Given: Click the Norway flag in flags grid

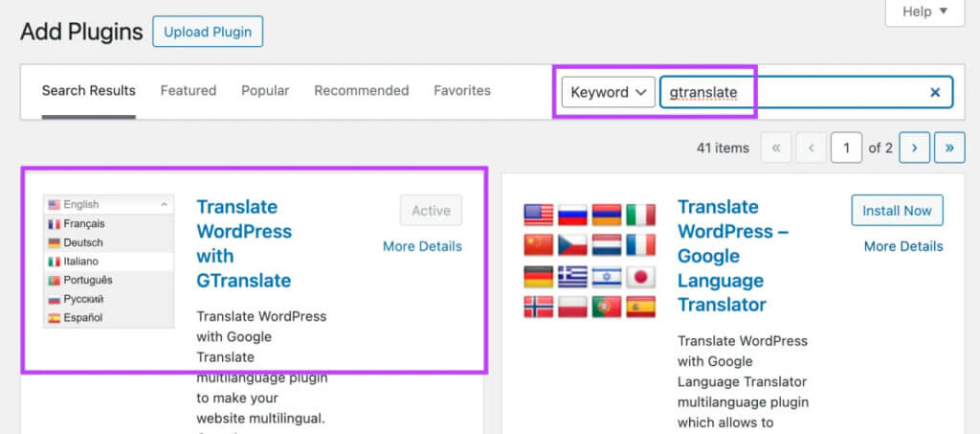Looking at the screenshot, I should click(x=539, y=307).
